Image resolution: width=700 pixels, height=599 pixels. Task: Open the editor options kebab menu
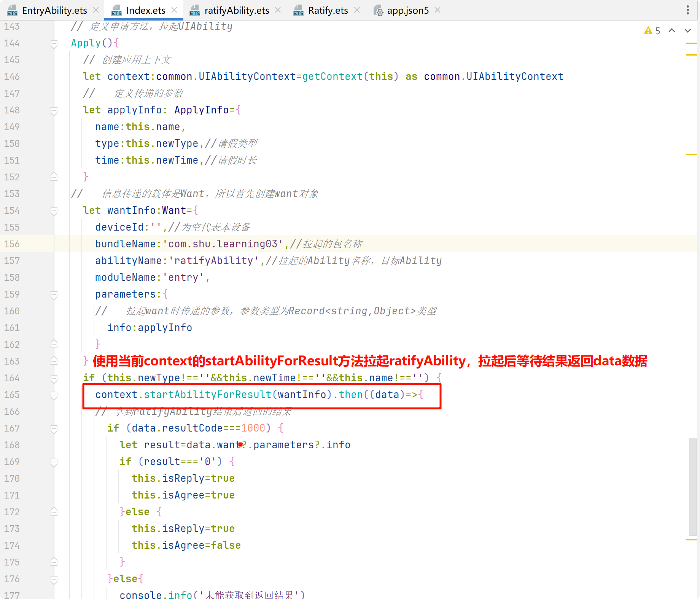coord(688,10)
